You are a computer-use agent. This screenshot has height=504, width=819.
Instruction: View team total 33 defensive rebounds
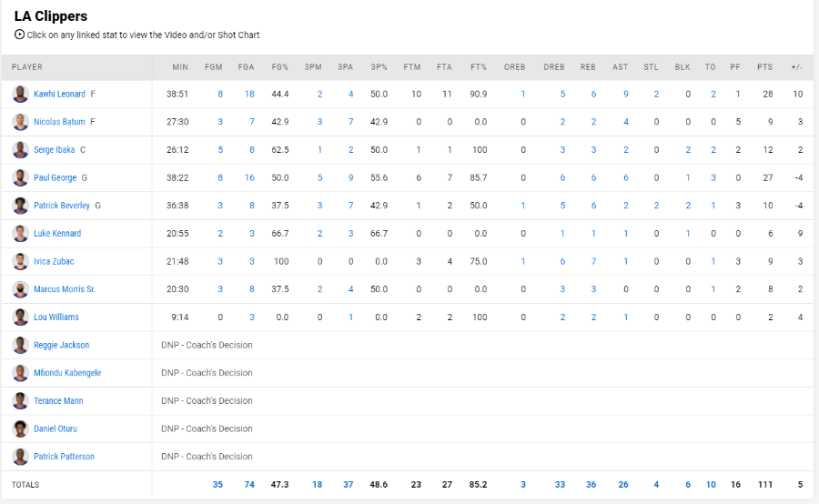tap(560, 485)
